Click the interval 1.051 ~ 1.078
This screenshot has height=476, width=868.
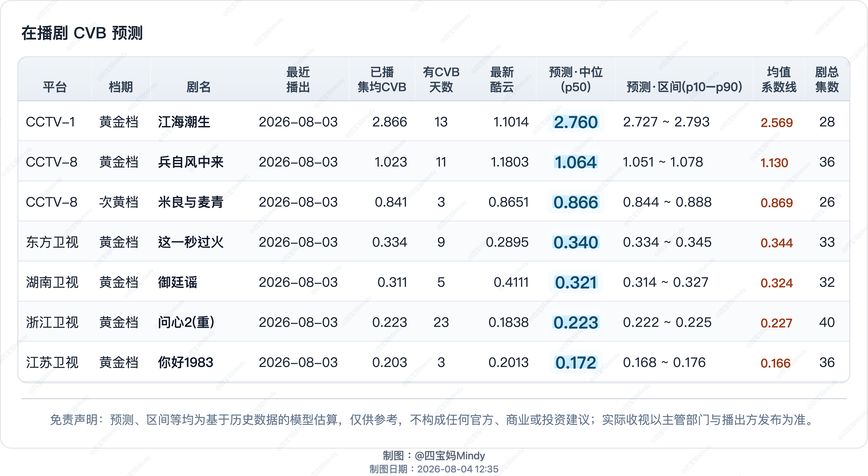(663, 162)
